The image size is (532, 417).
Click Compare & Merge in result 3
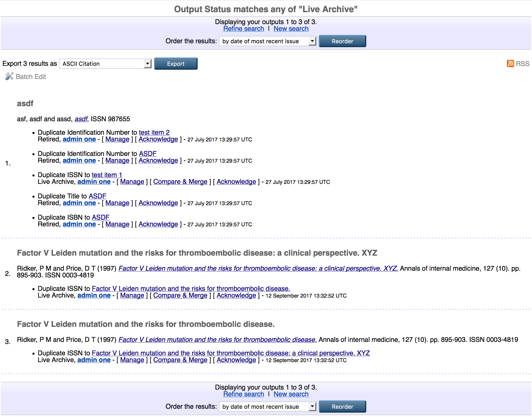click(x=180, y=360)
